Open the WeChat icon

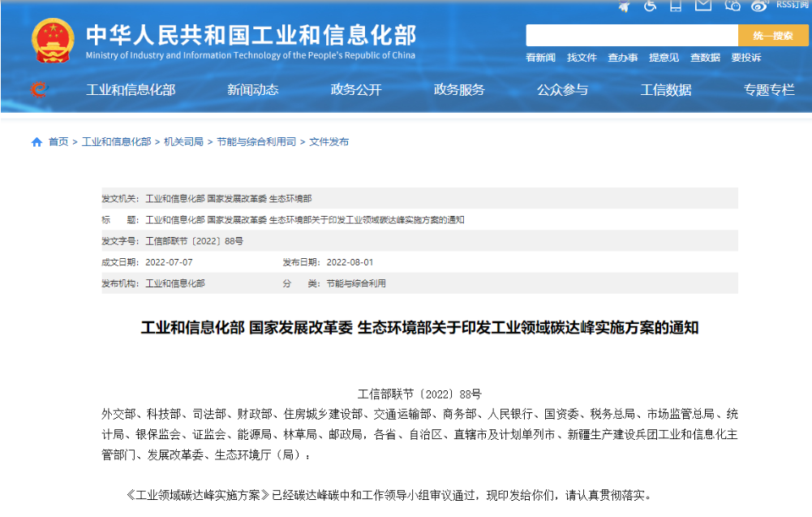tap(733, 6)
